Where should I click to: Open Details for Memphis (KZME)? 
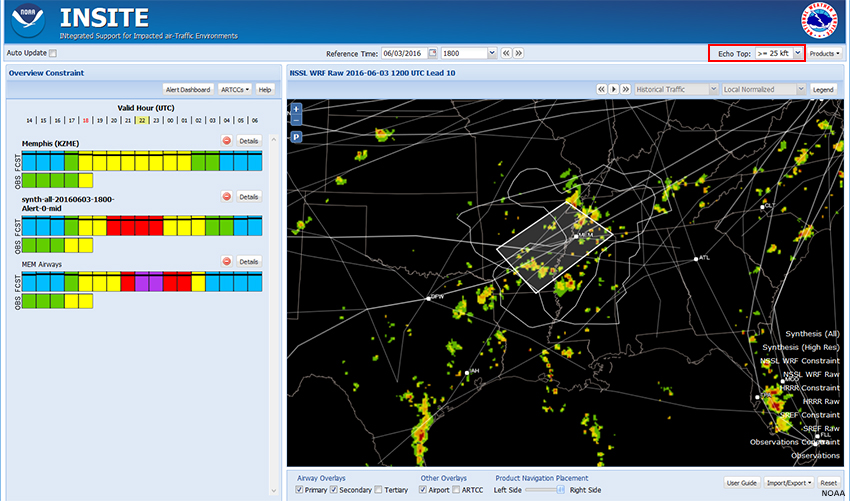pyautogui.click(x=249, y=141)
